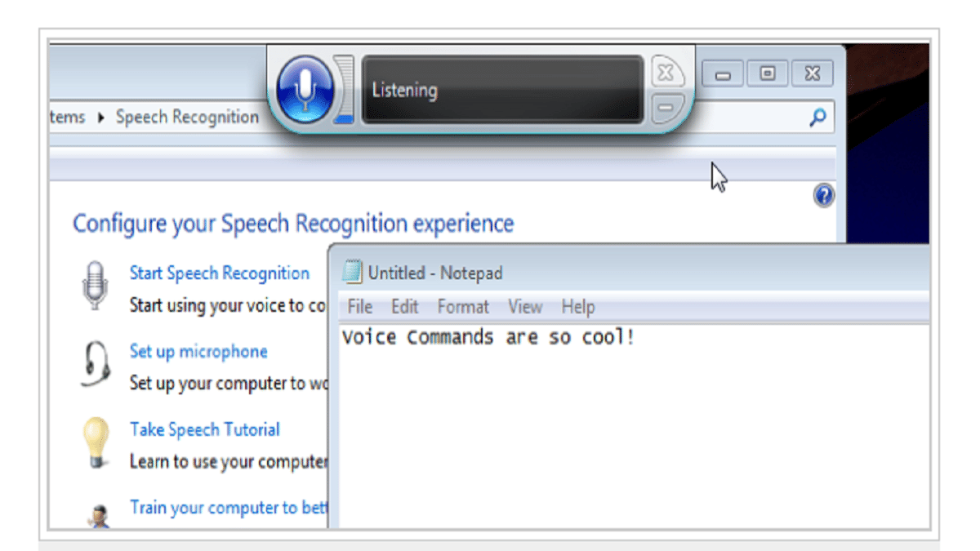Click the Speech Recognition breadcrumb label
The height and width of the screenshot is (551, 980).
click(187, 117)
